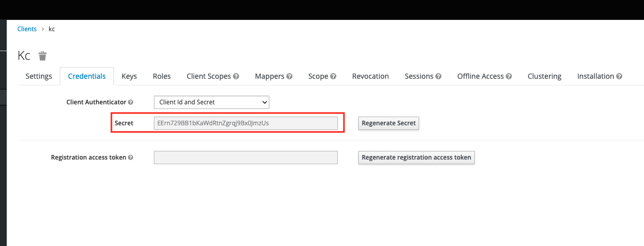Select the Clustering tab

pyautogui.click(x=544, y=76)
